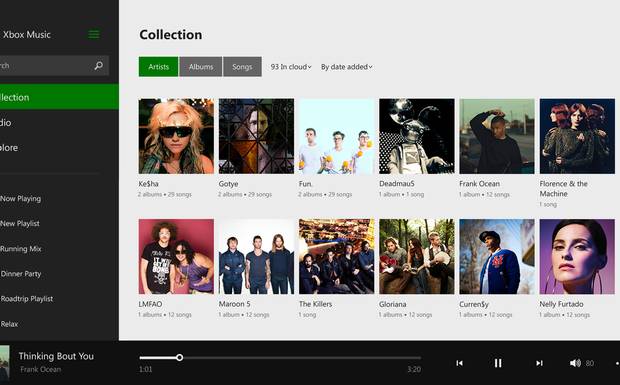
Task: Switch to the Songs tab
Action: 242,67
